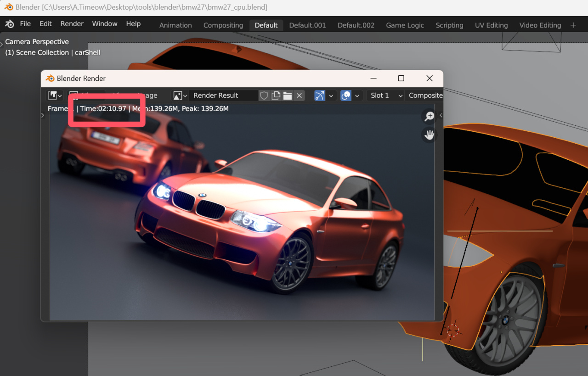
Task: Click the zoom magnifier icon in render view
Action: pos(429,117)
